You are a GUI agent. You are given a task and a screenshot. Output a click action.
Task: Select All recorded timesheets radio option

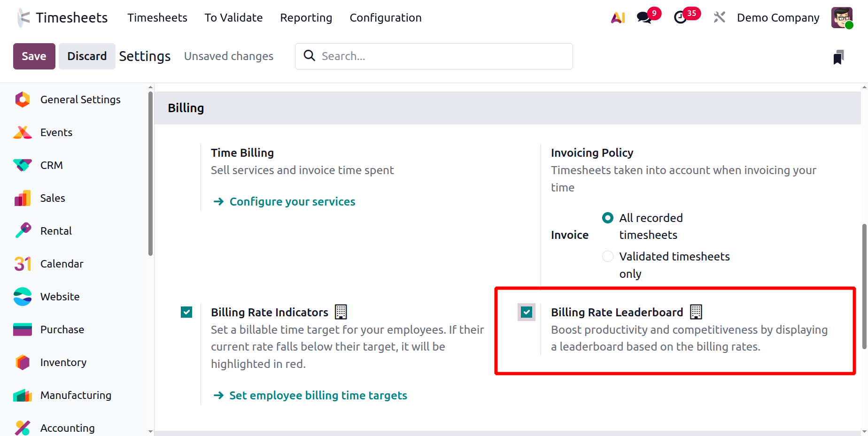click(x=608, y=218)
